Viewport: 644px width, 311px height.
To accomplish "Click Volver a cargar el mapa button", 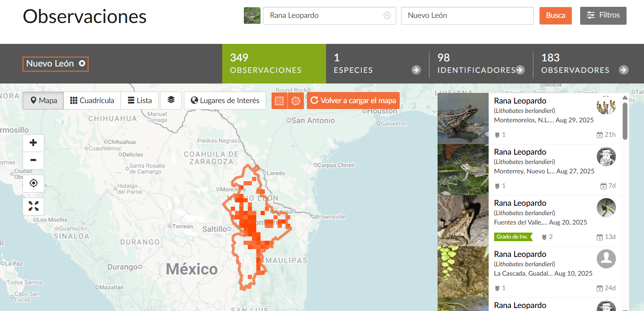I will point(353,101).
